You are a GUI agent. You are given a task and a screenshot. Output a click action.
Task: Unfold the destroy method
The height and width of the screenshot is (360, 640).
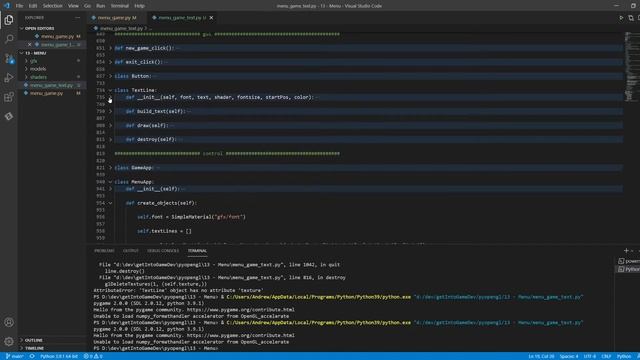[x=110, y=140]
